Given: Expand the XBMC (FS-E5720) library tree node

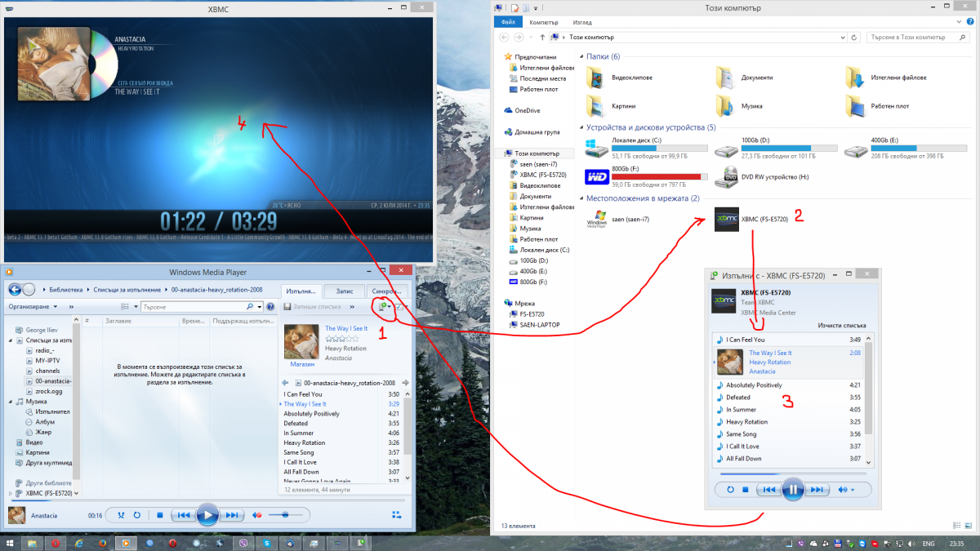Looking at the screenshot, I should pyautogui.click(x=11, y=493).
